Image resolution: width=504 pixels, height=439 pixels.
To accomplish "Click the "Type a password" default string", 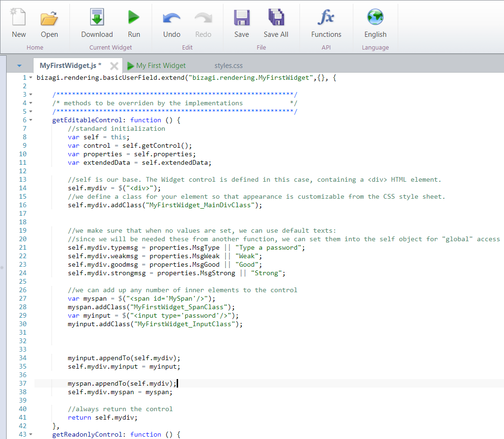I will [x=268, y=248].
